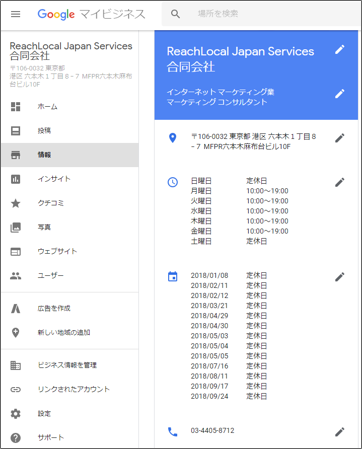362x449 pixels.
Task: Click the 写真 photo library icon
Action: tap(16, 228)
